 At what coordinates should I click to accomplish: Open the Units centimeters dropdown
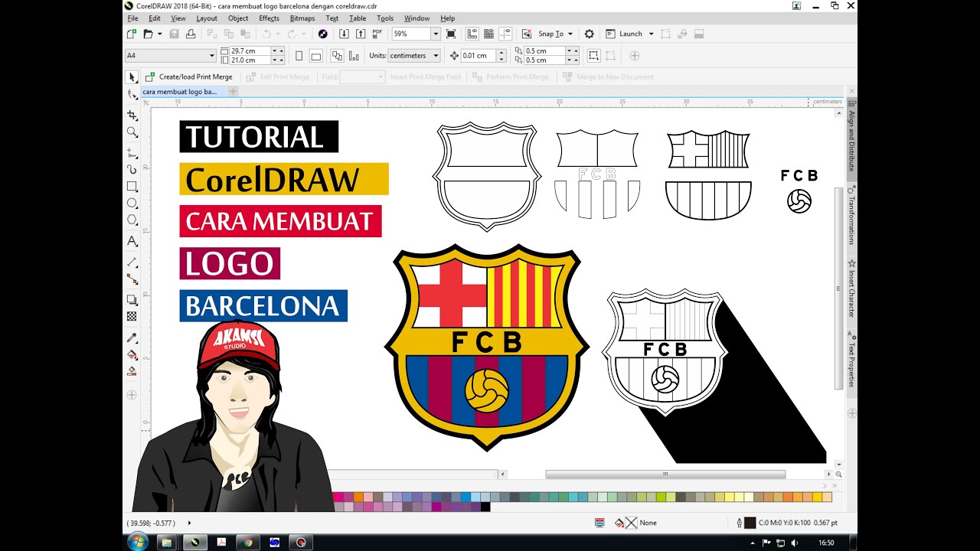436,56
